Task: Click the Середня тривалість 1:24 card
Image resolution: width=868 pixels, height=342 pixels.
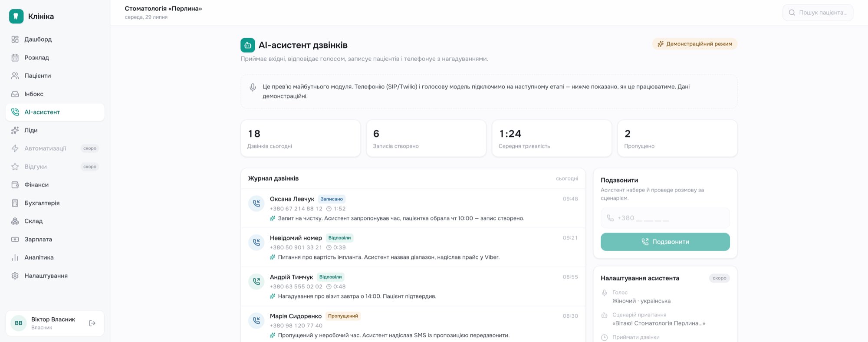Action: tap(552, 138)
